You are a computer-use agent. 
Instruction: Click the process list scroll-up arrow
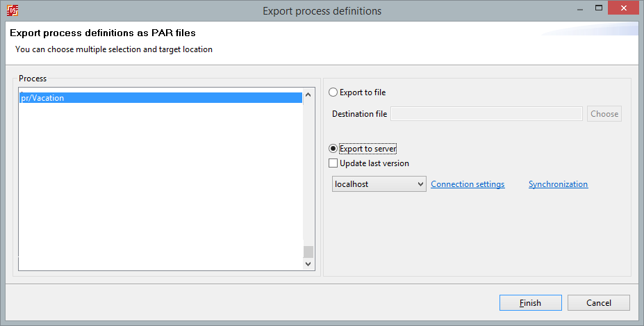click(x=308, y=94)
